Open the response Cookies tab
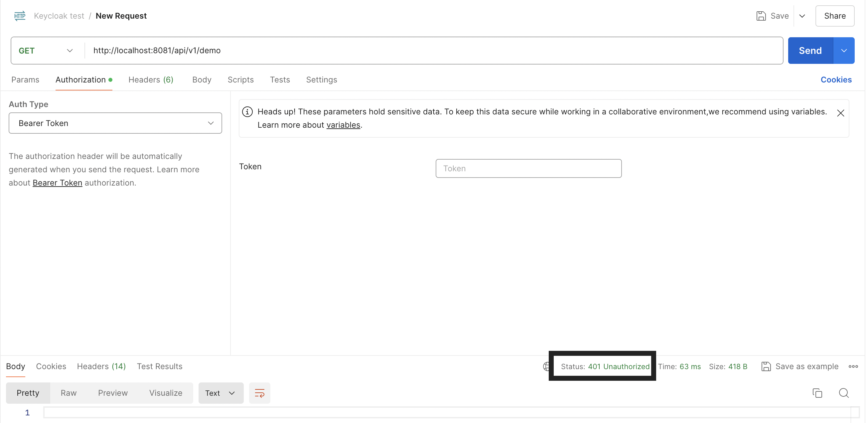The image size is (868, 423). click(51, 366)
